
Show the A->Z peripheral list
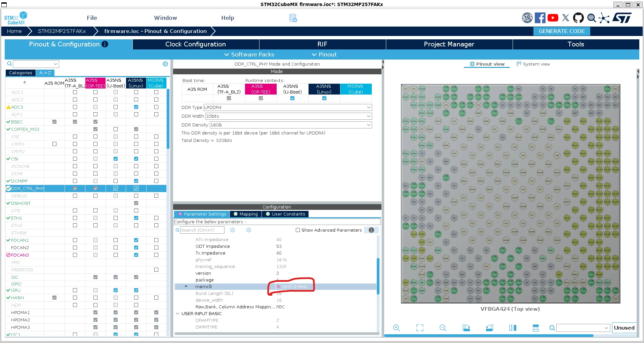[45, 73]
